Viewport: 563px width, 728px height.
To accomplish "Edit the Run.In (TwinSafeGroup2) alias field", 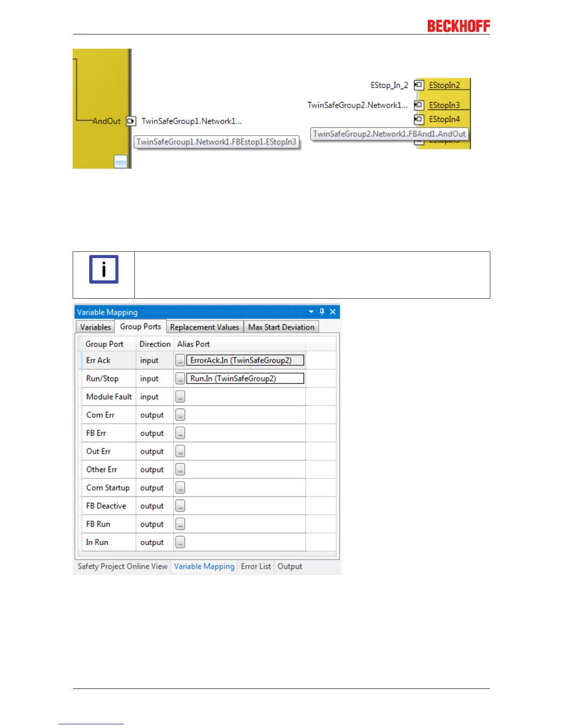I will click(x=245, y=378).
